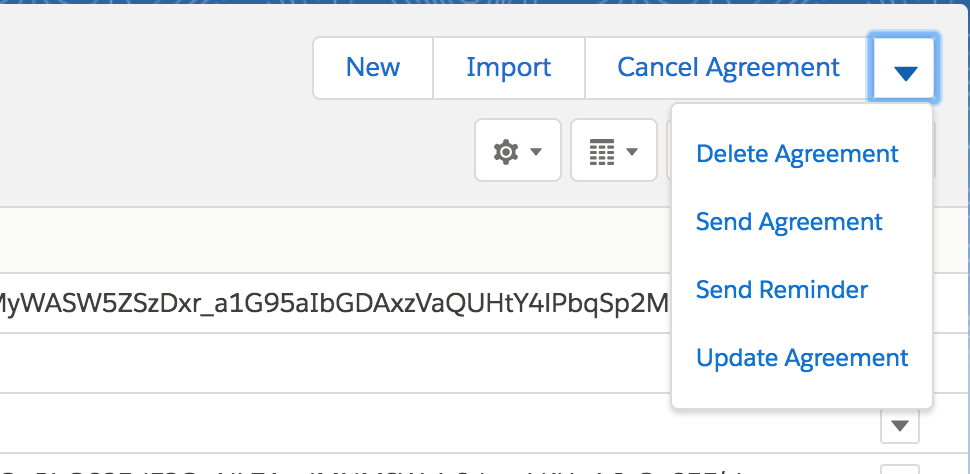The height and width of the screenshot is (474, 970).
Task: Click the small caret beside the gear icon
Action: click(x=536, y=152)
